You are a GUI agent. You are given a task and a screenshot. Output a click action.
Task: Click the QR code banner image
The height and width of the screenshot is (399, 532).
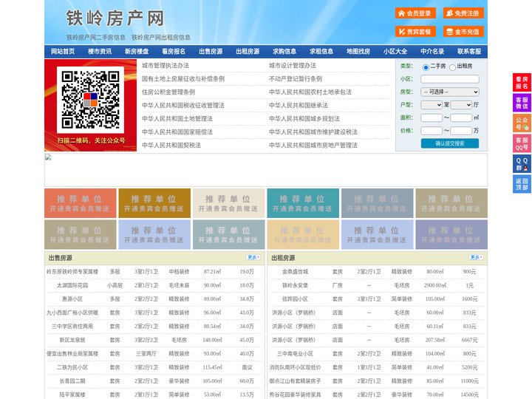tap(91, 105)
